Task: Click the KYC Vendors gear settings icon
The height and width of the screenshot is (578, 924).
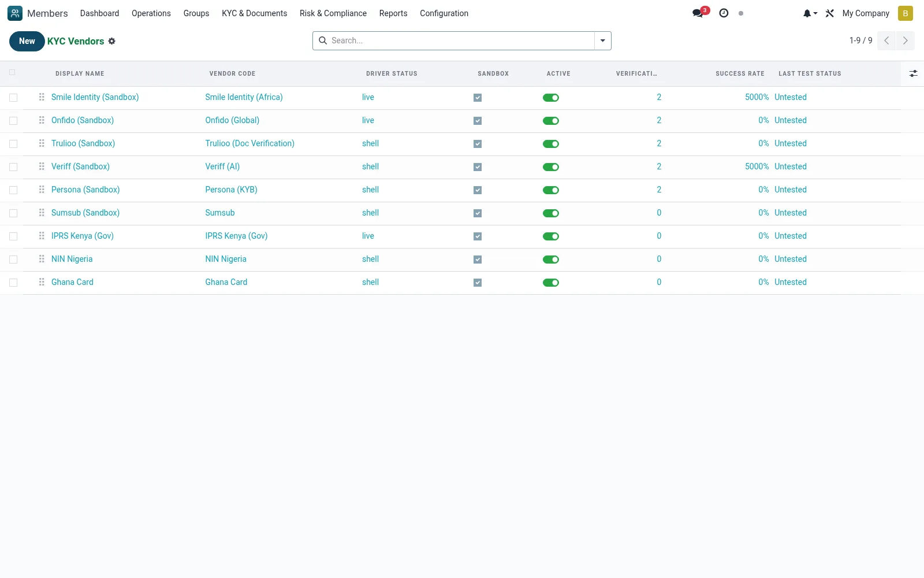Action: pos(112,41)
